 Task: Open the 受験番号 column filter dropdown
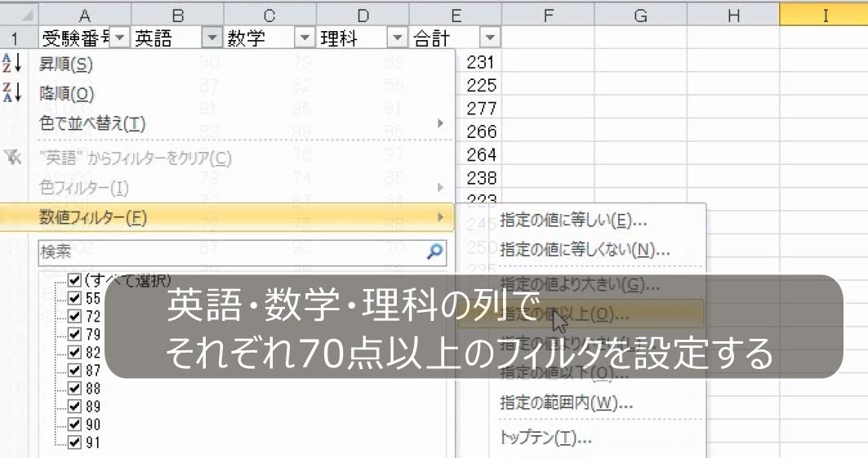[119, 38]
